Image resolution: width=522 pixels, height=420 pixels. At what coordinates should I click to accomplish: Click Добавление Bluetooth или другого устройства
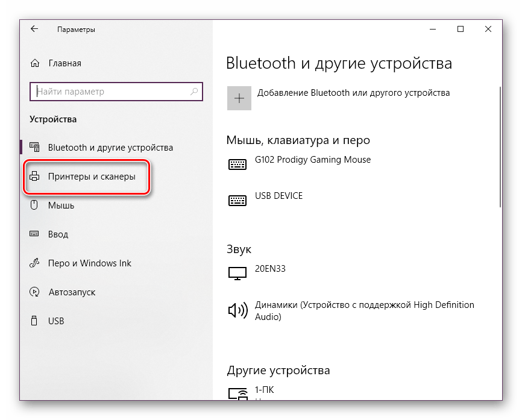tap(353, 93)
